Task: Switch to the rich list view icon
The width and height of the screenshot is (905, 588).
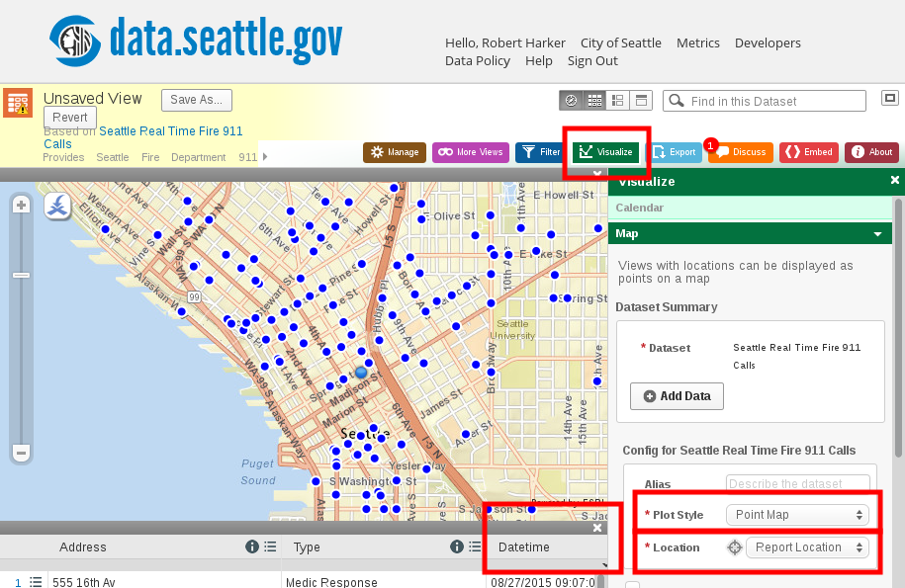Action: click(617, 101)
